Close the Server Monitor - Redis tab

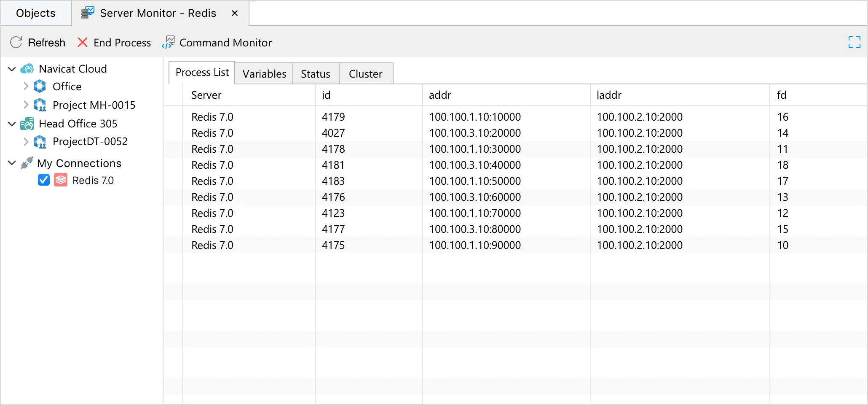235,13
